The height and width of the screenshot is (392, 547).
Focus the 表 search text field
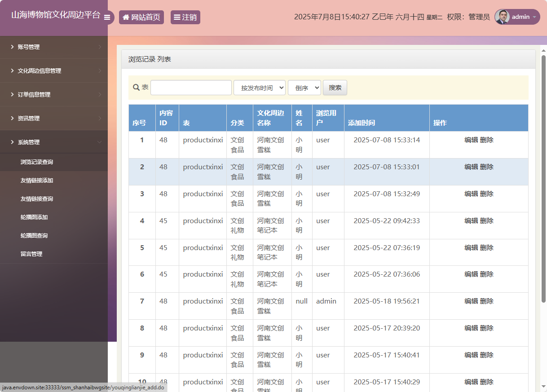[x=191, y=88]
